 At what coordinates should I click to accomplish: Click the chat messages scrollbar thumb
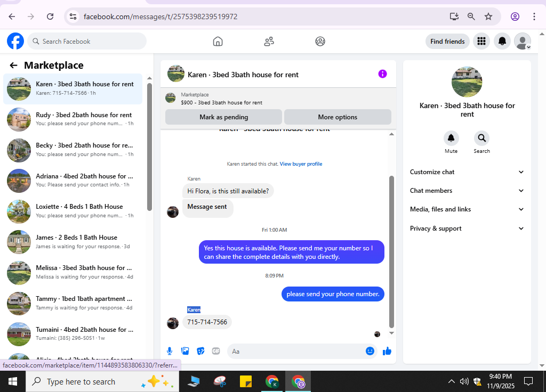[391, 252]
